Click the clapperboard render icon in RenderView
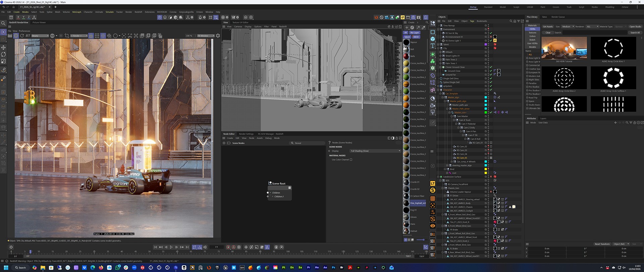This screenshot has width=644, height=272. pyautogui.click(x=10, y=36)
